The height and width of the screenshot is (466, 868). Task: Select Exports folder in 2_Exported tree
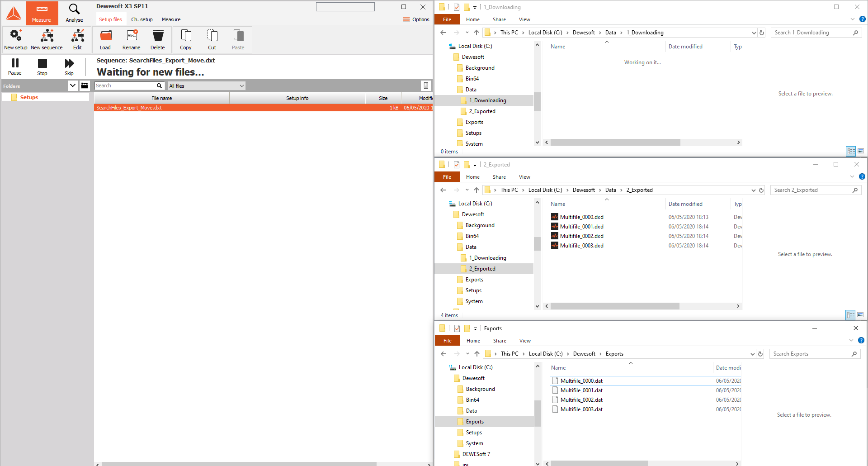[x=474, y=280]
